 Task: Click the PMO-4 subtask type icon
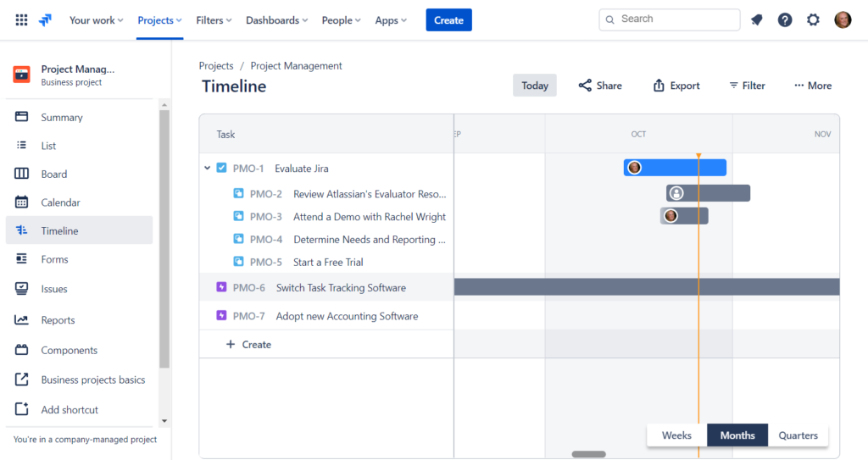tap(238, 239)
